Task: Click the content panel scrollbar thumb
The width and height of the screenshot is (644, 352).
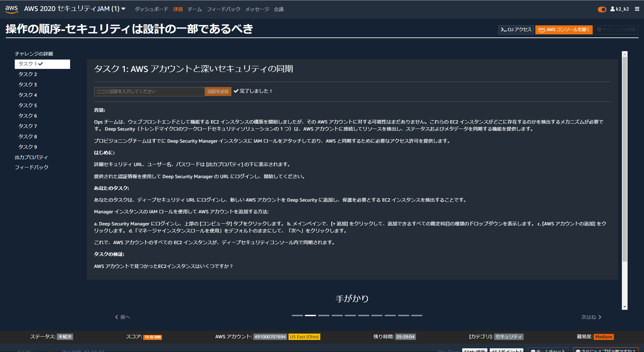Action: tap(625, 159)
